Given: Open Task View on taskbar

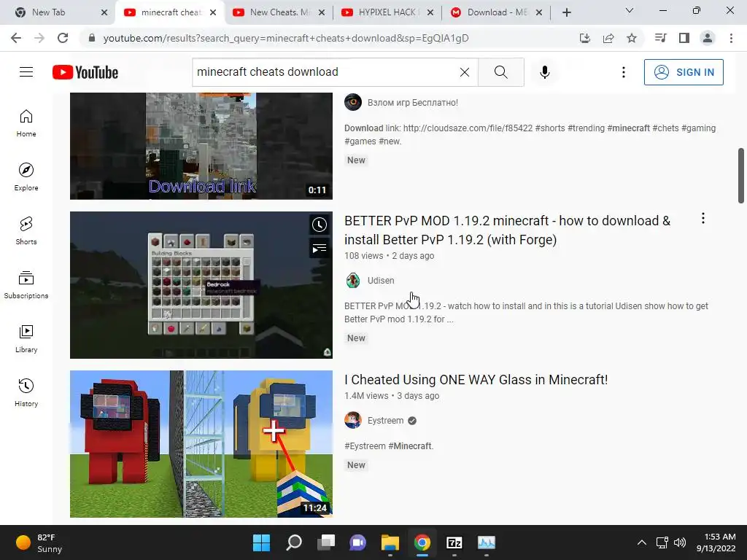Looking at the screenshot, I should (326, 542).
